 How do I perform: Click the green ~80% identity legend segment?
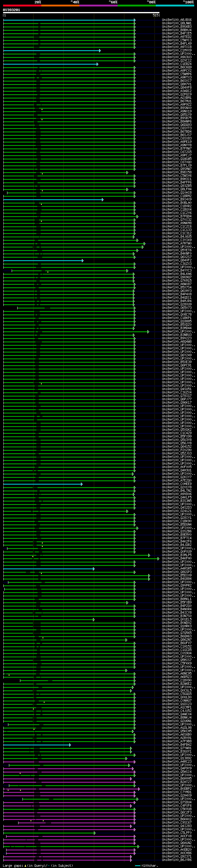[x=137, y=6]
